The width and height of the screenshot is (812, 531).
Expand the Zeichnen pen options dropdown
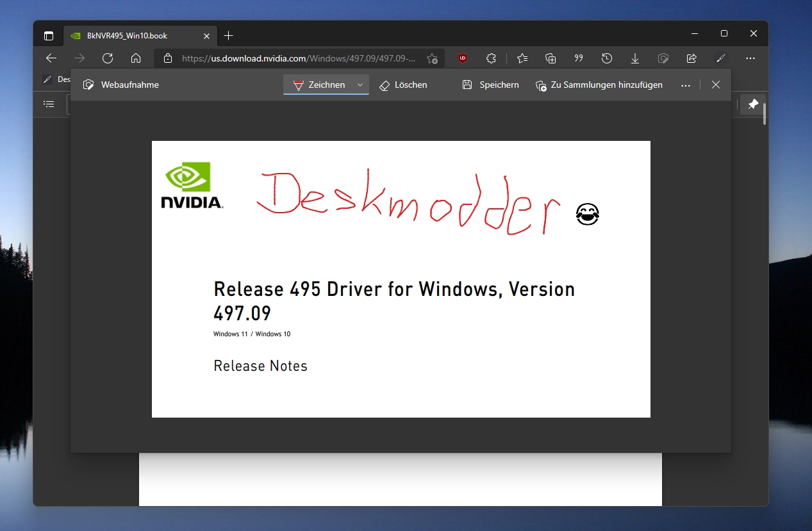(x=360, y=85)
